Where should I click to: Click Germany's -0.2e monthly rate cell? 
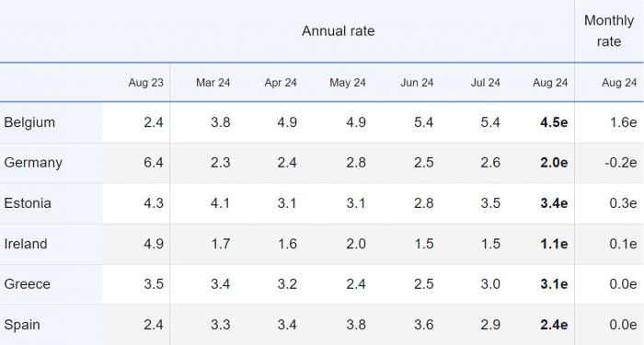621,163
